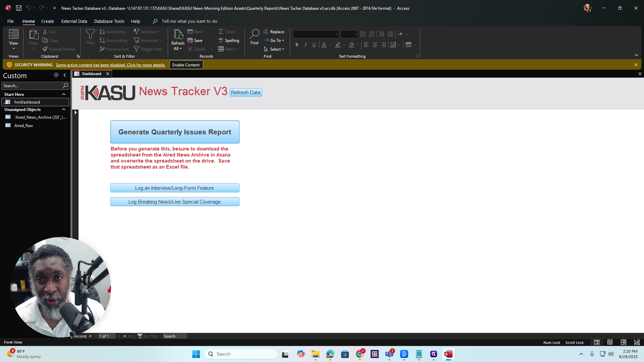644x362 pixels.
Task: Click Tell me what you want box
Action: pos(190,21)
